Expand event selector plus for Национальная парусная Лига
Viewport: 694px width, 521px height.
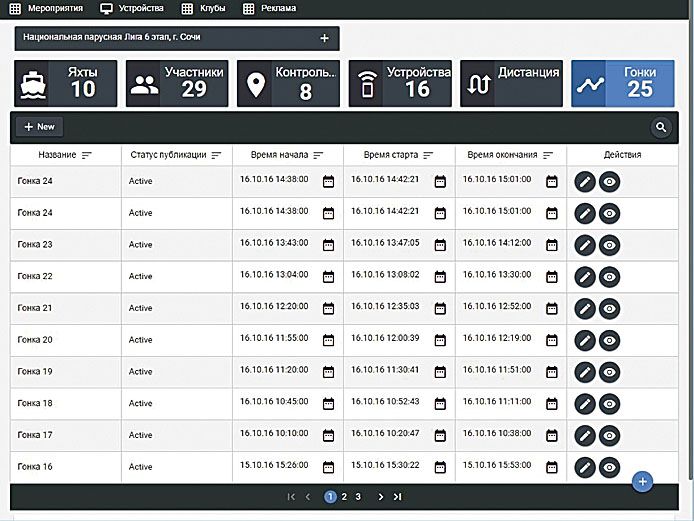[324, 38]
